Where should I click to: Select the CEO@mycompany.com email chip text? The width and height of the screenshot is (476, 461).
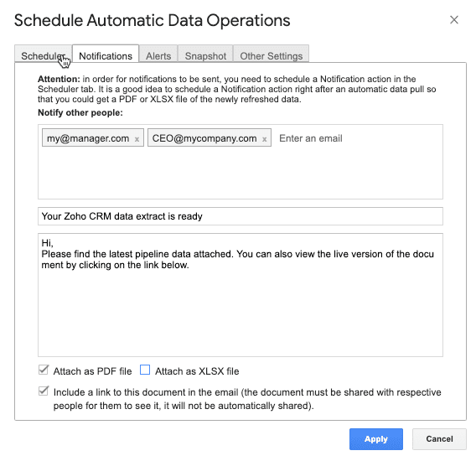(204, 138)
